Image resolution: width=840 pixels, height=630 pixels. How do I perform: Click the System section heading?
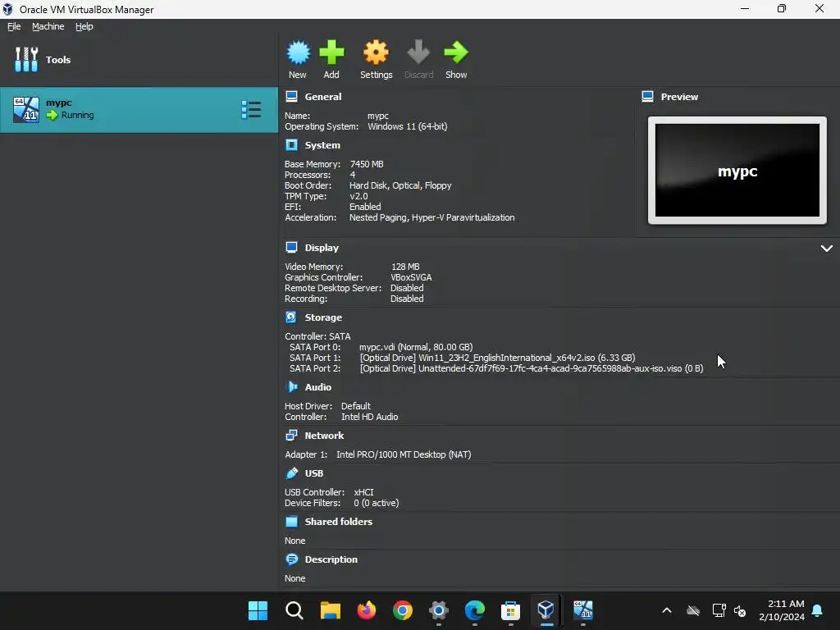click(322, 145)
